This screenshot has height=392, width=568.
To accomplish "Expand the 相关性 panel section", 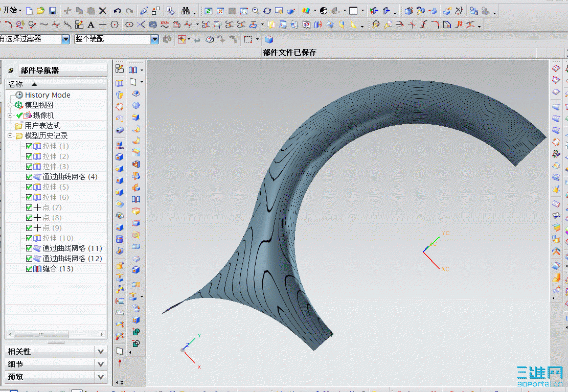I will click(101, 352).
